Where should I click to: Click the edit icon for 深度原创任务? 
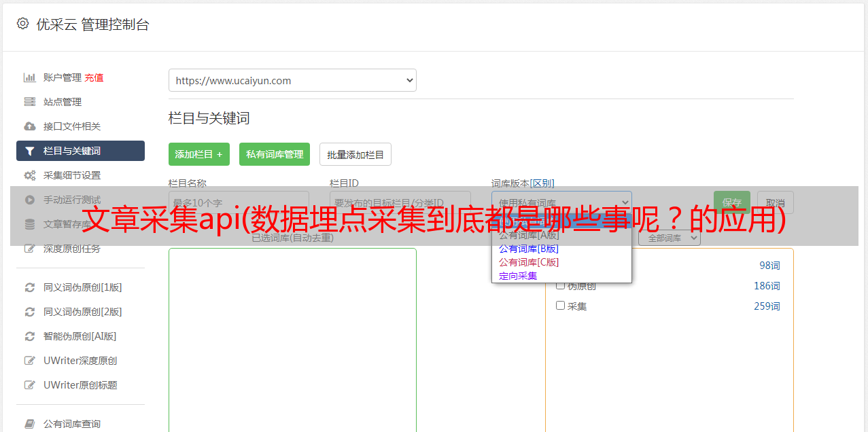point(29,249)
